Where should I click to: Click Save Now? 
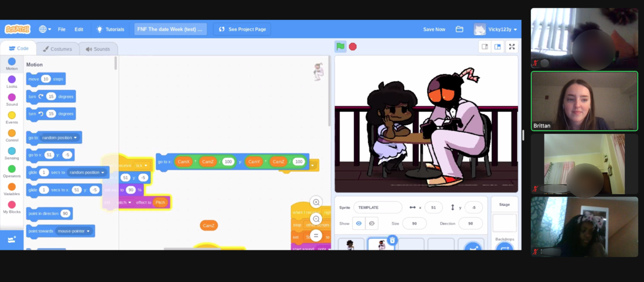434,29
